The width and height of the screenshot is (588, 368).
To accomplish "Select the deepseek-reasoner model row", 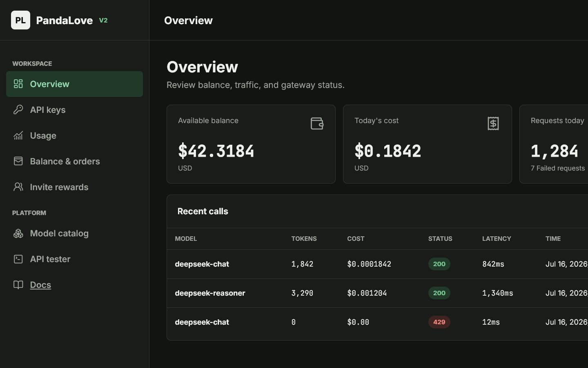I will (x=377, y=293).
